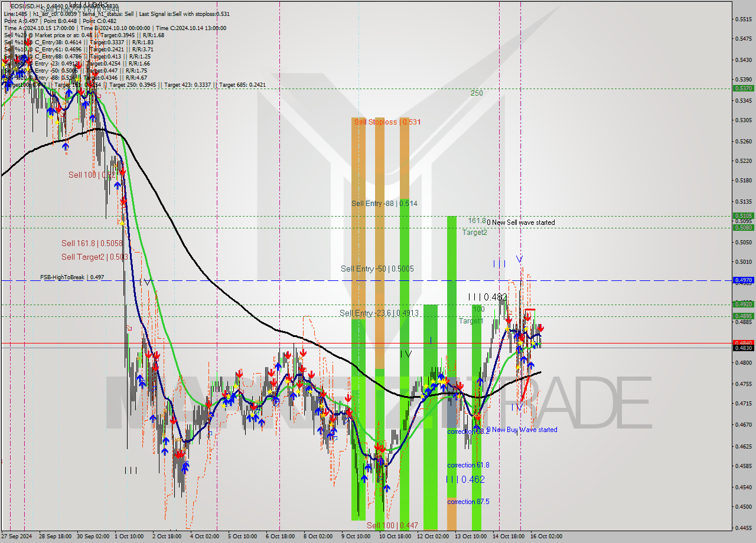Image resolution: width=756 pixels, height=543 pixels.
Task: Click the EOSUSD,H1 chart title
Action: (x=27, y=6)
